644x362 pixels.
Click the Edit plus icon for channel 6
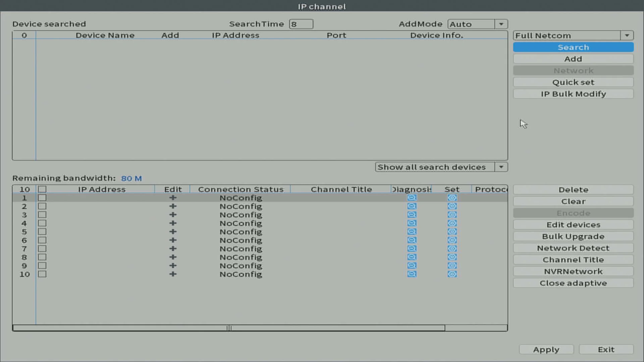[x=172, y=240]
